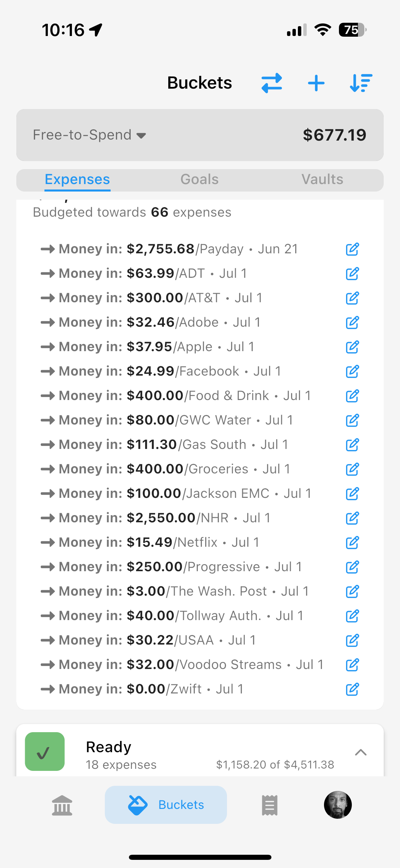
Task: Tap the Buckets bottom navigation button
Action: coord(166,804)
